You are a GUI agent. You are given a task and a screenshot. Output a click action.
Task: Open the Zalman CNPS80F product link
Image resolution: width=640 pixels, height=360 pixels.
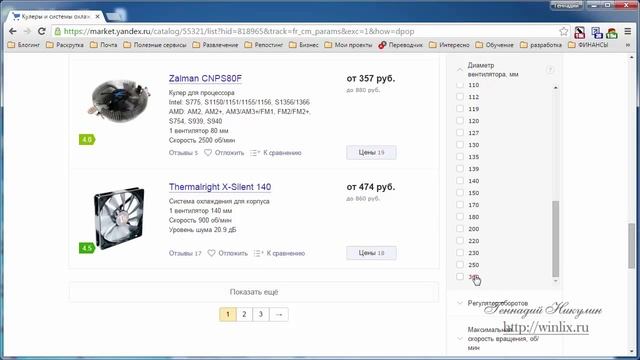click(205, 78)
